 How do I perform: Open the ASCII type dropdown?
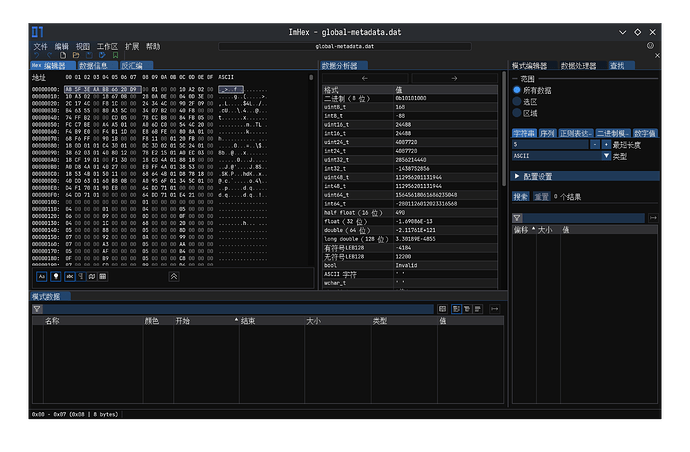pos(561,156)
